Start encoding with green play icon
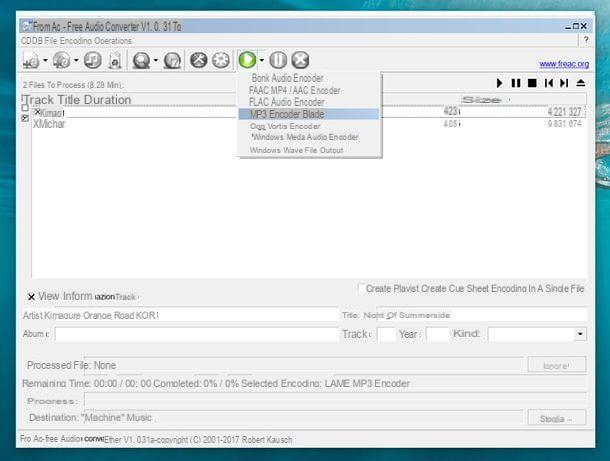 click(x=247, y=60)
